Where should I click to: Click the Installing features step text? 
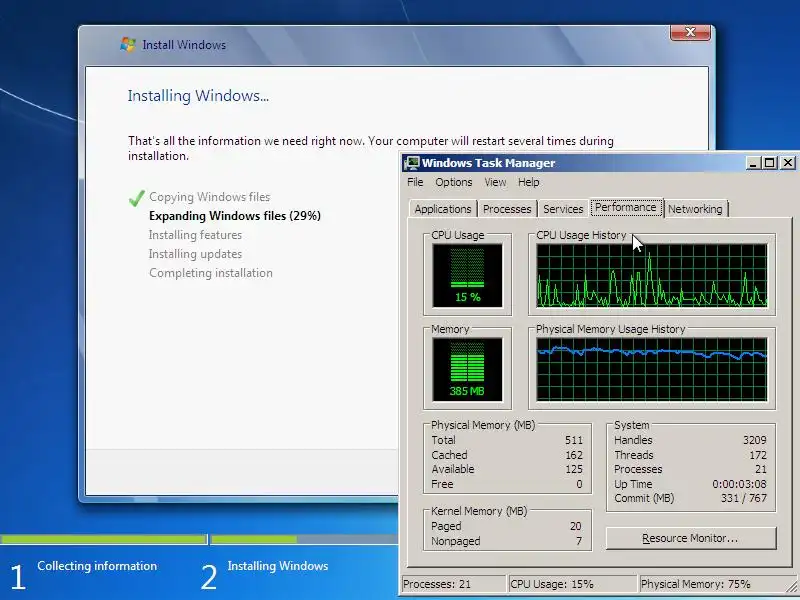[195, 235]
